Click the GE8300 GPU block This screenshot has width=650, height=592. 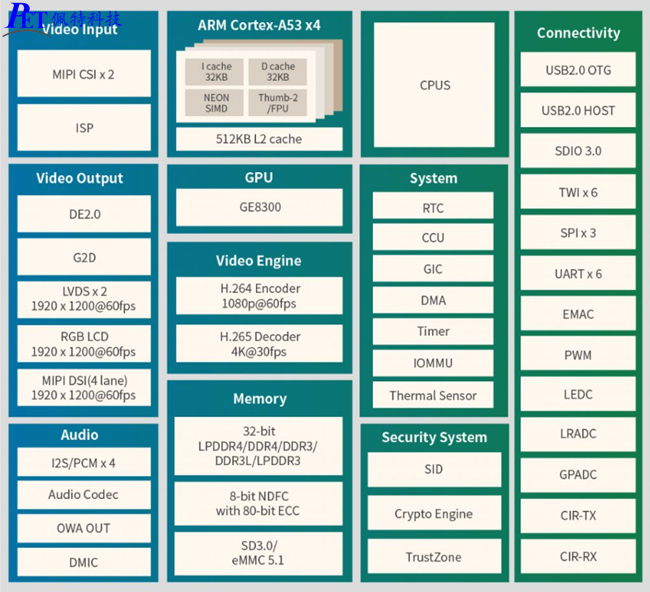259,207
